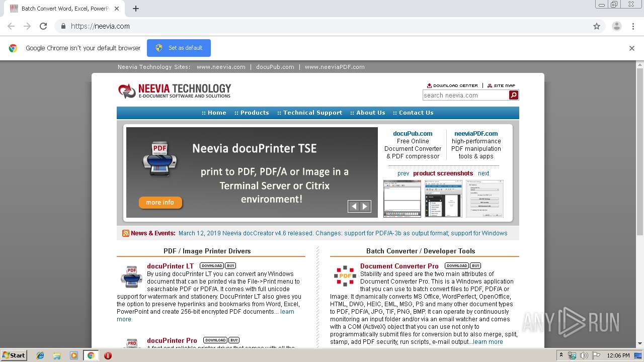Show the previous banner slide arrow
The width and height of the screenshot is (644, 362).
pos(354,206)
